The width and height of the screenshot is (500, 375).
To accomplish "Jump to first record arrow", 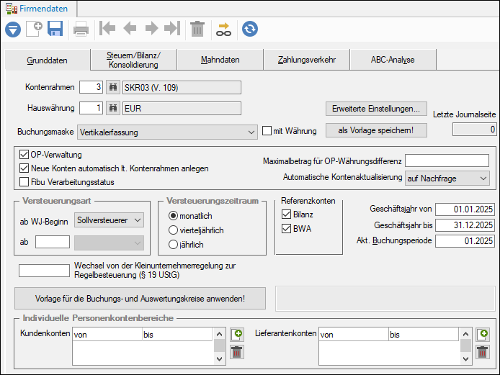I will click(107, 28).
